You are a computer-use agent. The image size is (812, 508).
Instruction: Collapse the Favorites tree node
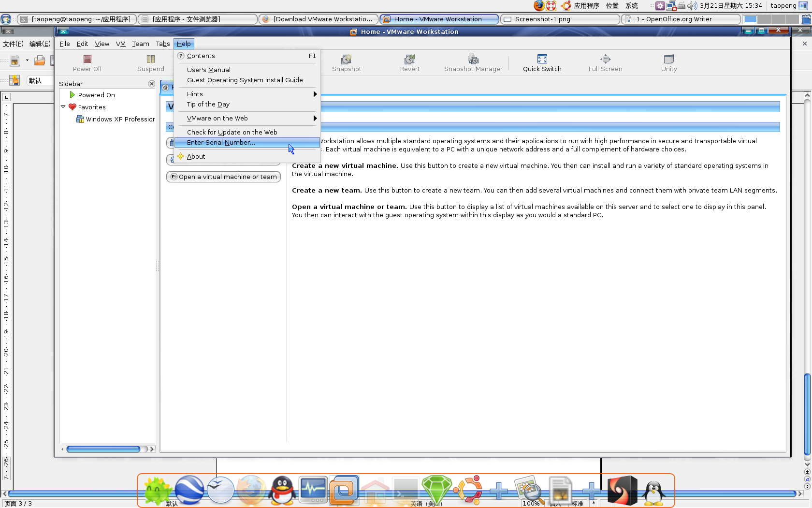pyautogui.click(x=63, y=107)
